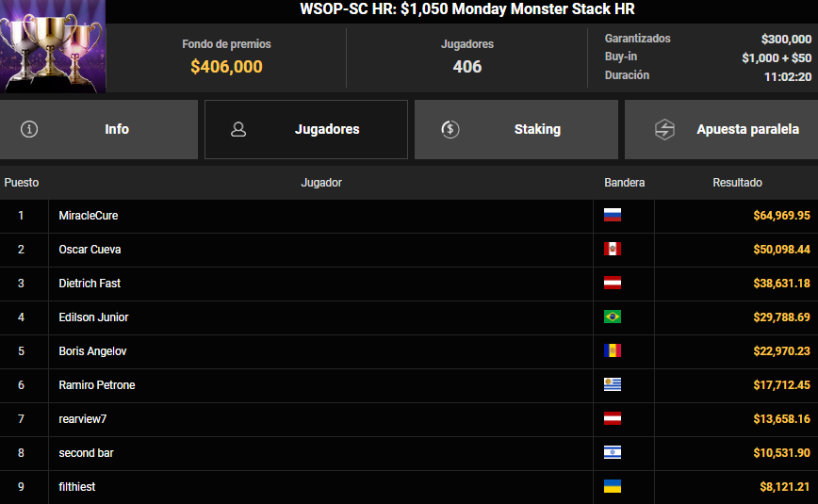The height and width of the screenshot is (504, 818).
Task: Click the Bandera column header
Action: [625, 183]
